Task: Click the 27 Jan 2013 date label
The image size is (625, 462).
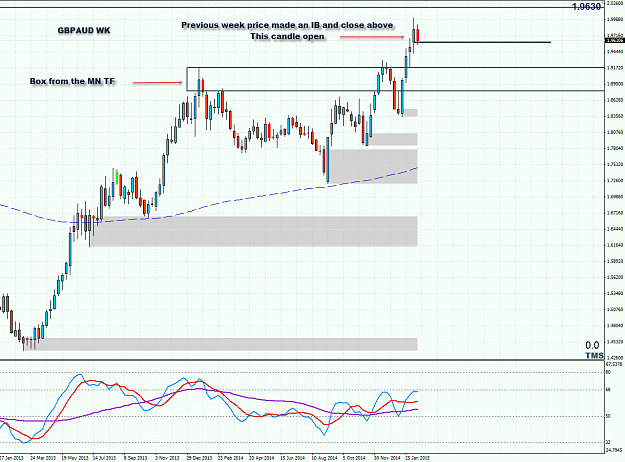Action: point(12,458)
